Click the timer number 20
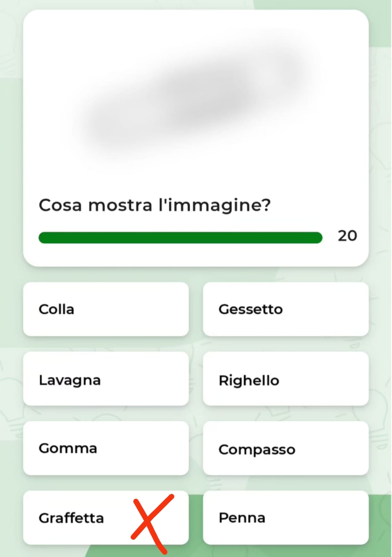This screenshot has width=392, height=557. click(347, 236)
